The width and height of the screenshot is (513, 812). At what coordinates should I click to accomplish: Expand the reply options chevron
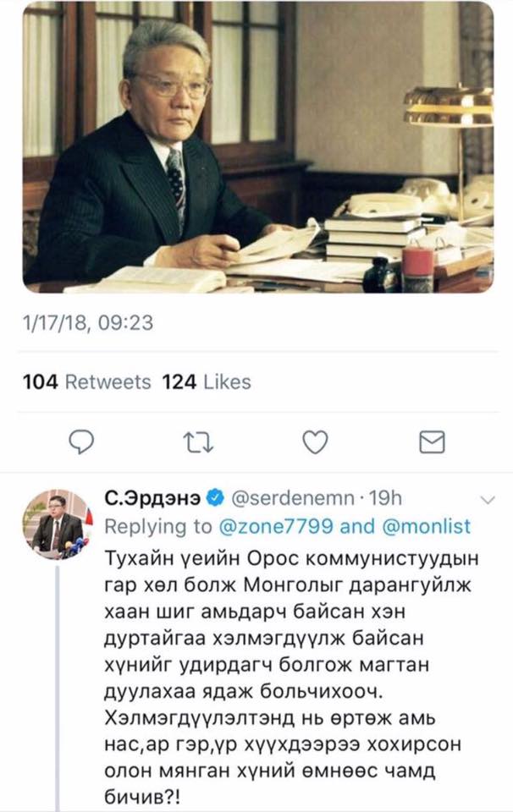[x=488, y=500]
